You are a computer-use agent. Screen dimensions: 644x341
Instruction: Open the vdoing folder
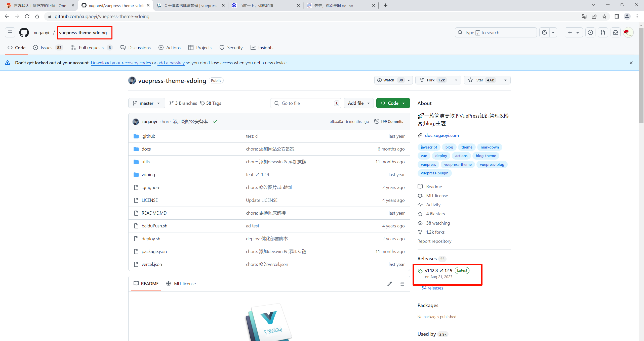[148, 174]
